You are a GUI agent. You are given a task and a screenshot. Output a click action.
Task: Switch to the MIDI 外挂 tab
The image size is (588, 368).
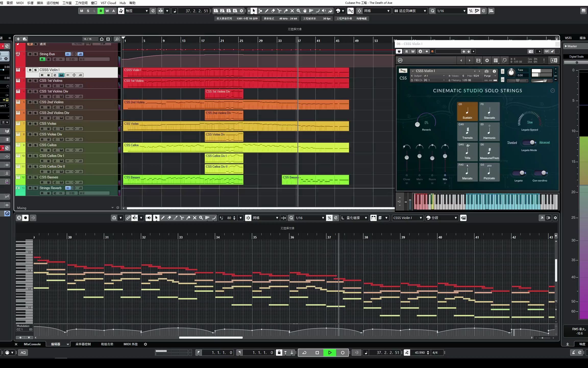pyautogui.click(x=130, y=344)
